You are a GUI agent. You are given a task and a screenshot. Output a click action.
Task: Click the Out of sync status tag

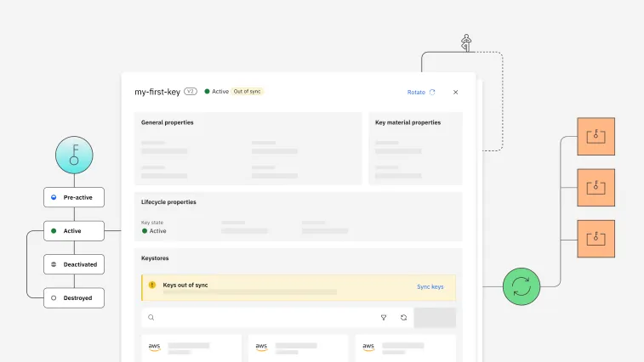pyautogui.click(x=248, y=91)
